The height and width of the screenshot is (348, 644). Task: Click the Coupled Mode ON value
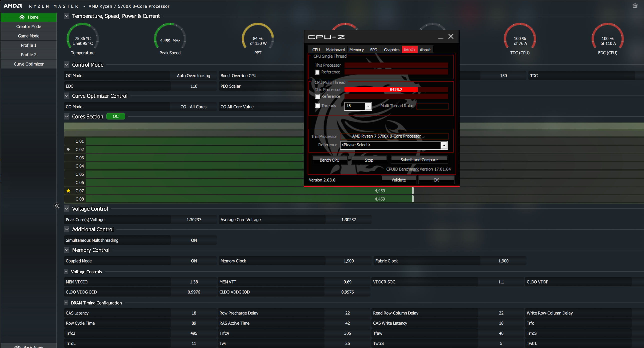tap(194, 261)
